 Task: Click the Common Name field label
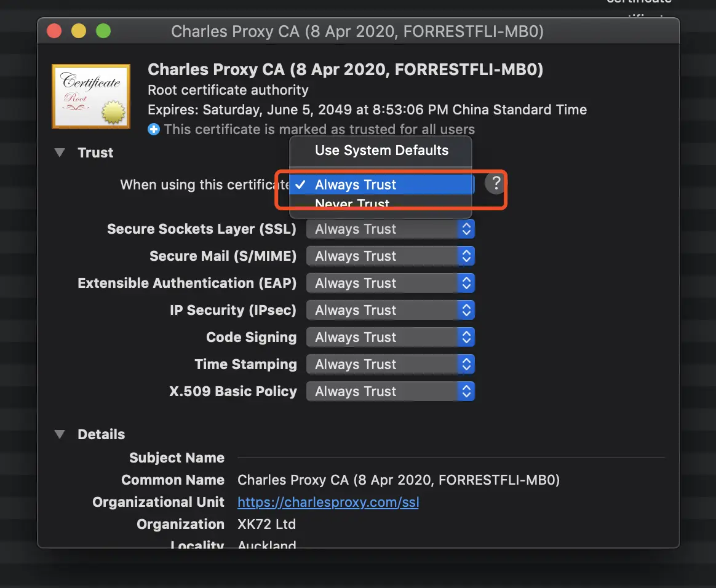tap(173, 480)
